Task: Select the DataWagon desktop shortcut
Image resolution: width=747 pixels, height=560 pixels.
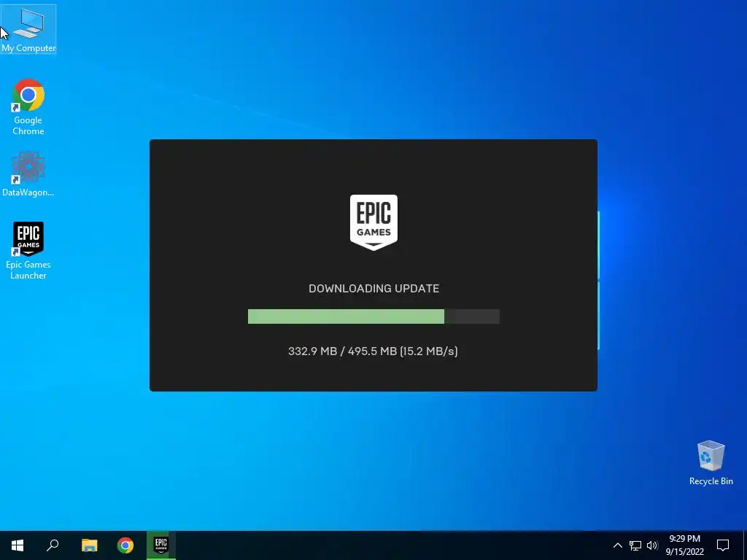Action: pos(28,174)
